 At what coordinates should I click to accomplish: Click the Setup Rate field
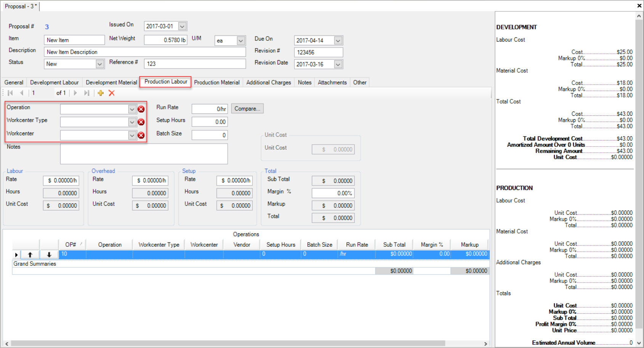pyautogui.click(x=234, y=180)
